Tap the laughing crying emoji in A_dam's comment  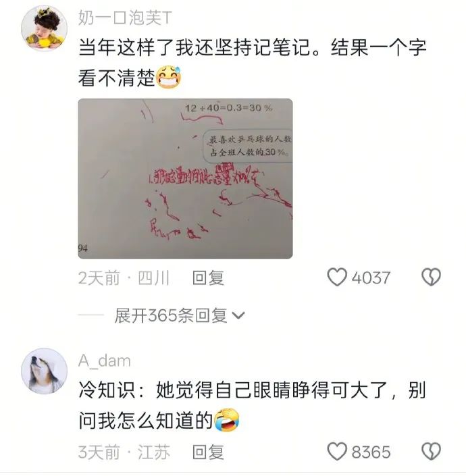pos(226,421)
